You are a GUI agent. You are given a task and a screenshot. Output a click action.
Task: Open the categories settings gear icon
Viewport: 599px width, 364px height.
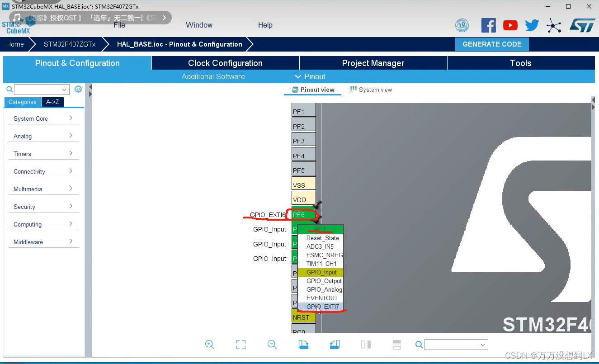(x=78, y=89)
